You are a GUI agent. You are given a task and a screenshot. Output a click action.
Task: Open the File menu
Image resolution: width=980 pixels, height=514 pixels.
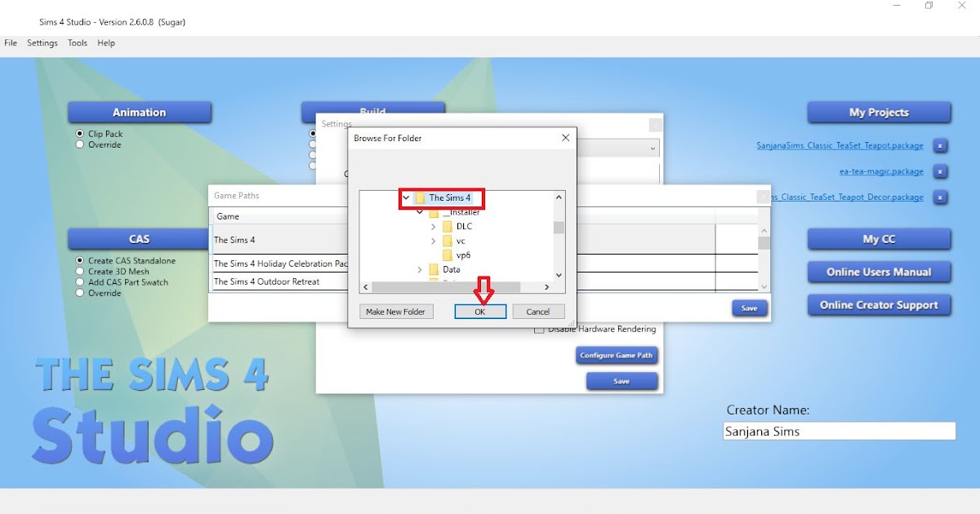[11, 43]
